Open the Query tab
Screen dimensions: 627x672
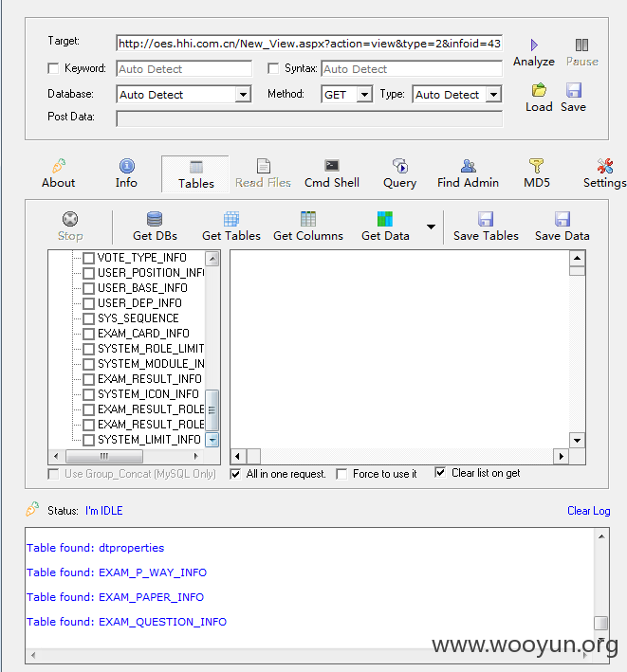click(399, 174)
